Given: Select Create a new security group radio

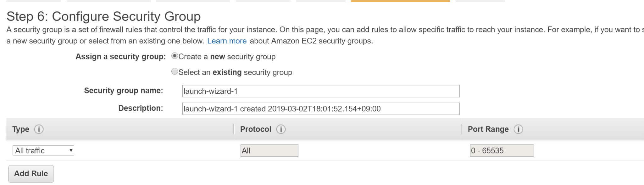Looking at the screenshot, I should (175, 56).
